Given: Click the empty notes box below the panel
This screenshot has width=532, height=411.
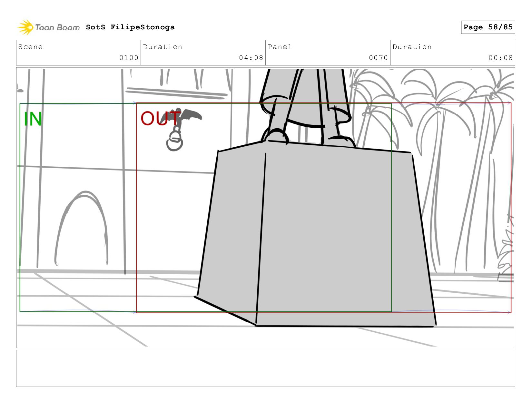Looking at the screenshot, I should (x=265, y=368).
